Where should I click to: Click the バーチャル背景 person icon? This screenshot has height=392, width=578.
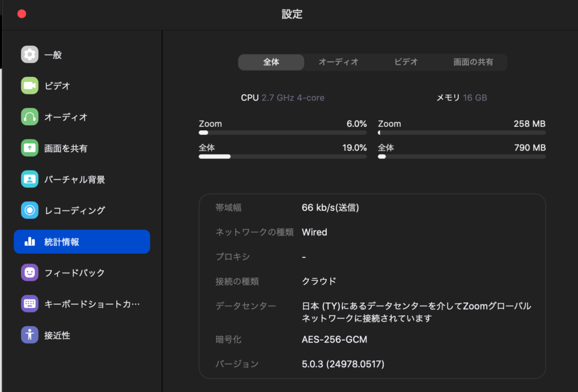tap(29, 179)
